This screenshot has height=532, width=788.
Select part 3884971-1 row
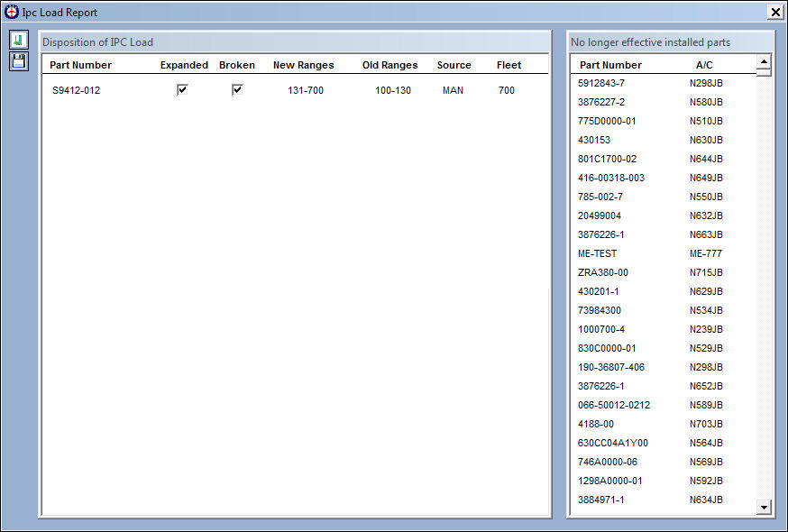tap(664, 500)
